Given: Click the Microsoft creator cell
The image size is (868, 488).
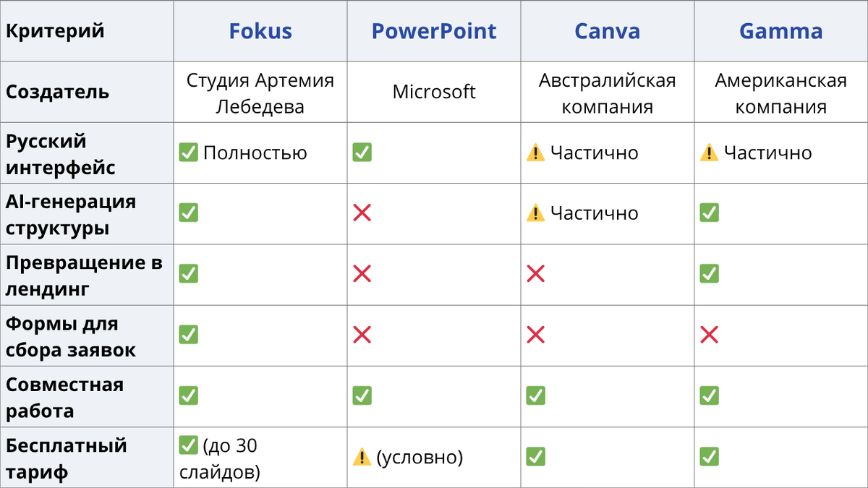Looking at the screenshot, I should 434,93.
